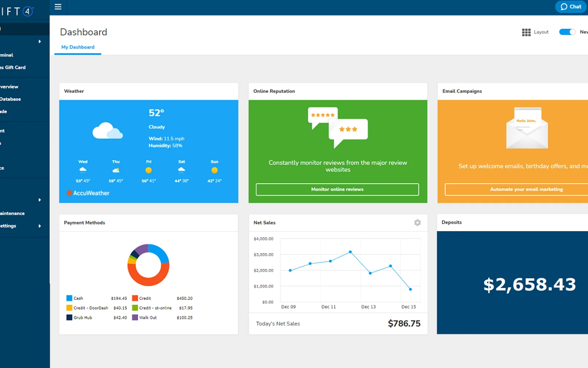Expand the sidebar arrow above Terminal item
The height and width of the screenshot is (368, 588).
coord(40,42)
